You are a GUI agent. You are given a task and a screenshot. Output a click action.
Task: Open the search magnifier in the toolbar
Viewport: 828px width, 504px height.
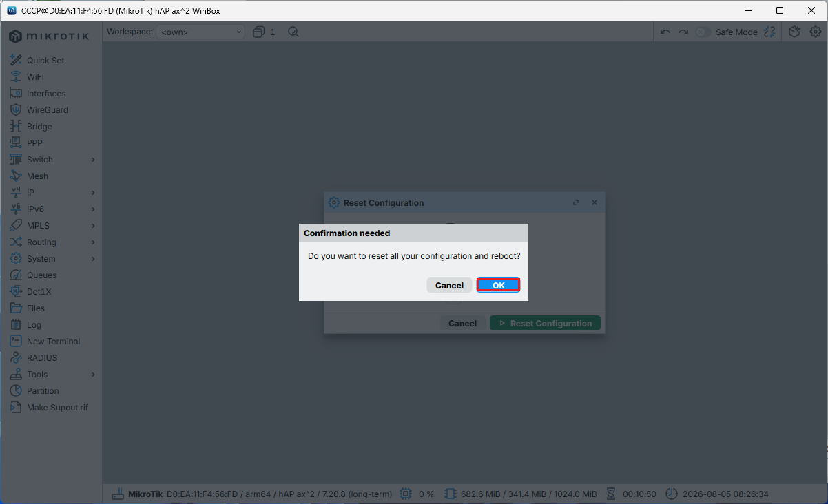pos(293,32)
